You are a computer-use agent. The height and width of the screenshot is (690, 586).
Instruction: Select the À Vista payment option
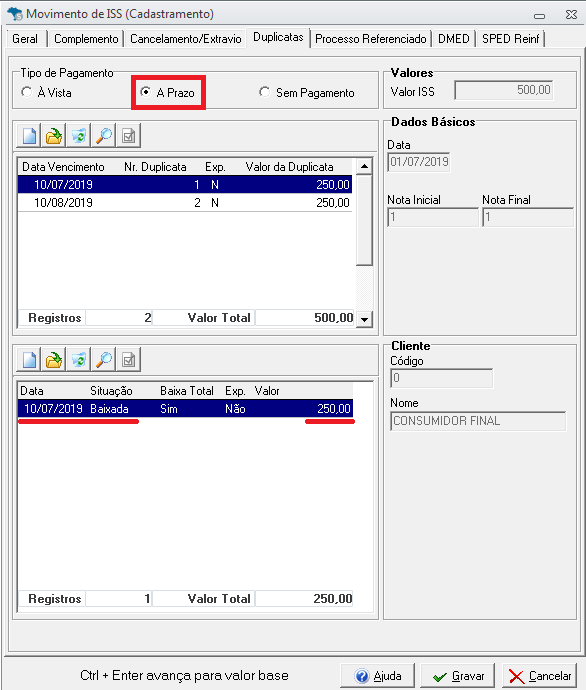pyautogui.click(x=46, y=92)
